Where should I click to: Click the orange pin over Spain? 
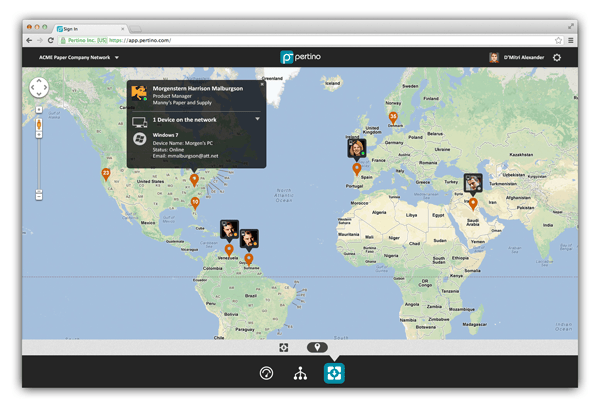[x=357, y=169]
